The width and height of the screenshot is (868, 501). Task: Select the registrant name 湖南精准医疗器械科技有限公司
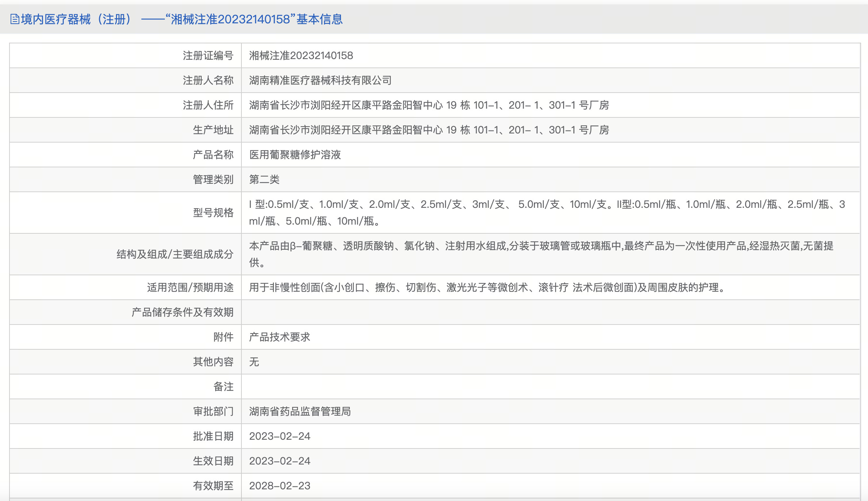point(320,80)
